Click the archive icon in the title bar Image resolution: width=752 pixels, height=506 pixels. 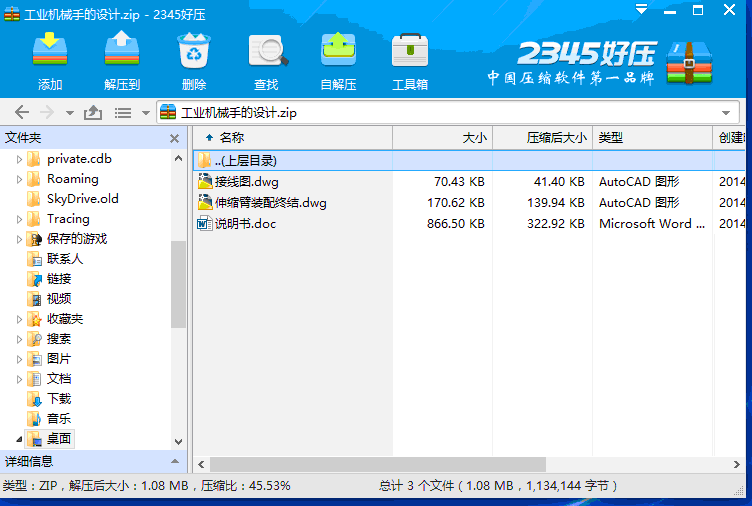pos(12,14)
